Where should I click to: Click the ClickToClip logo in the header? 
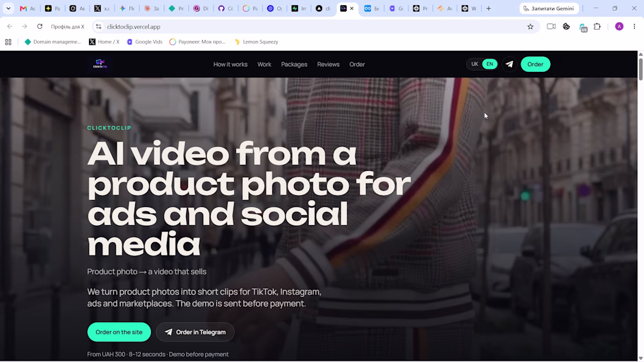click(x=100, y=64)
